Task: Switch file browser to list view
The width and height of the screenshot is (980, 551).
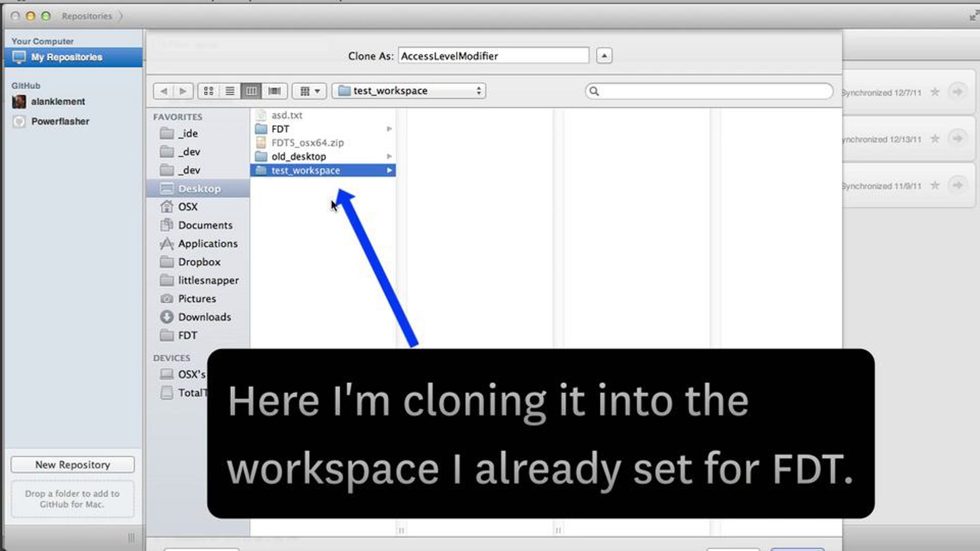Action: [x=230, y=91]
